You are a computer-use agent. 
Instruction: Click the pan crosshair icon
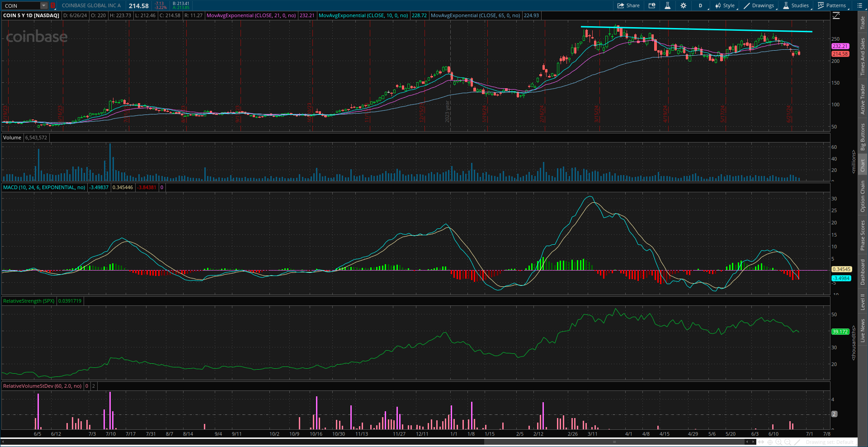[x=770, y=442]
